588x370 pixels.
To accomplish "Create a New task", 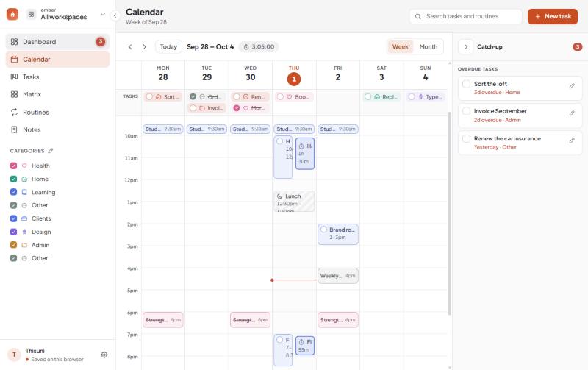I will click(x=553, y=16).
